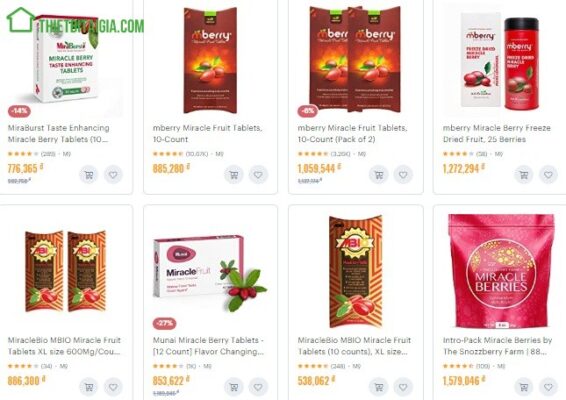
Task: Add Munai Miracle Berry Tablets to cart
Action: [x=234, y=387]
